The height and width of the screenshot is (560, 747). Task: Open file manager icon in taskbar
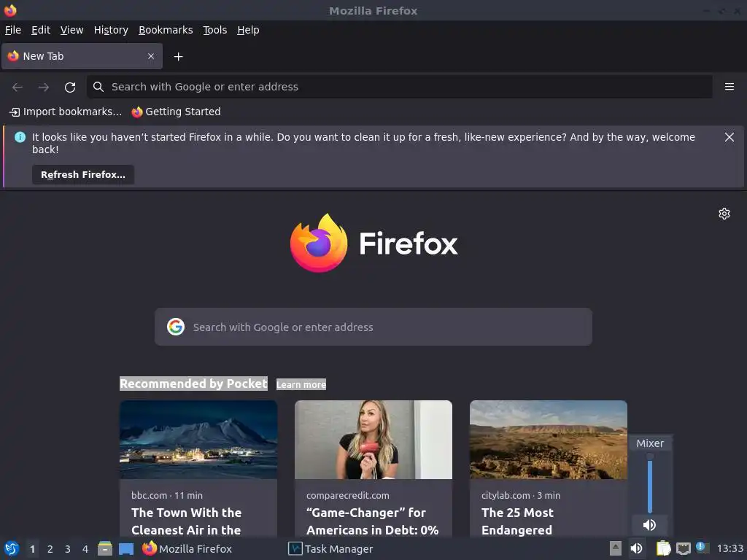point(105,548)
